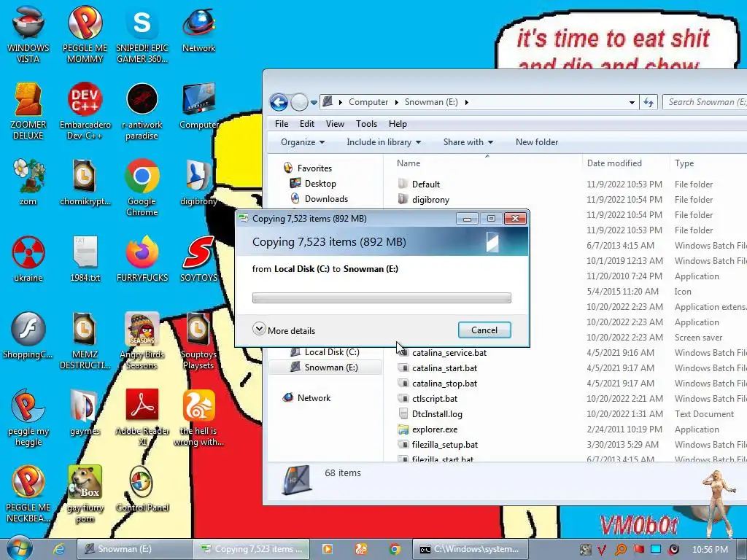This screenshot has height=560, width=747.
Task: Cancel the file copy operation
Action: coord(484,330)
